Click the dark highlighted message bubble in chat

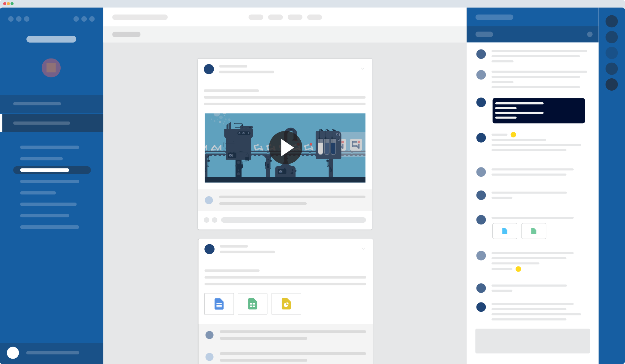(x=539, y=111)
